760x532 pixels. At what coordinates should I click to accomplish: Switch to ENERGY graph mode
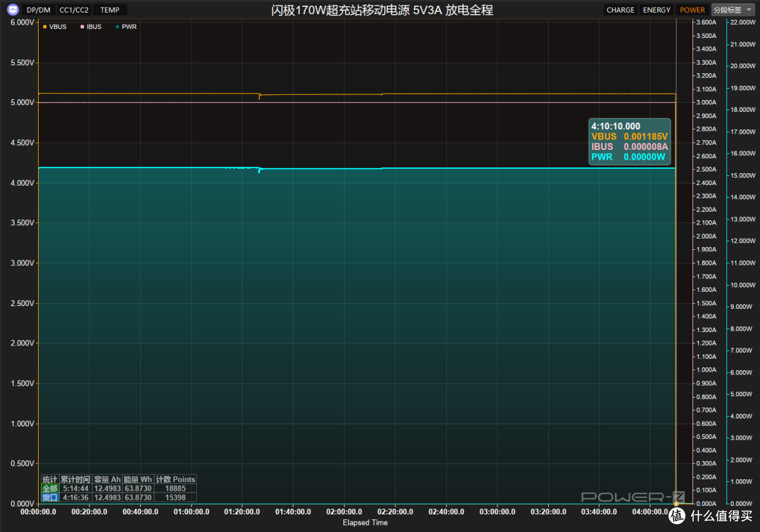(x=657, y=10)
